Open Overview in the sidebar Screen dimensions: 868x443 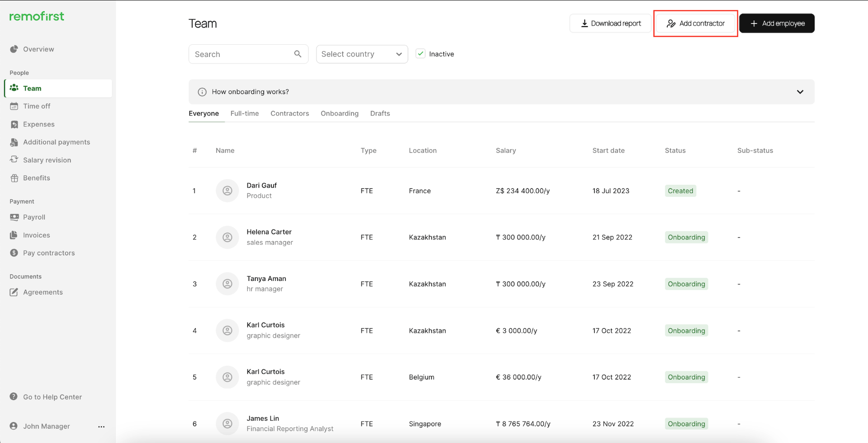click(x=38, y=49)
